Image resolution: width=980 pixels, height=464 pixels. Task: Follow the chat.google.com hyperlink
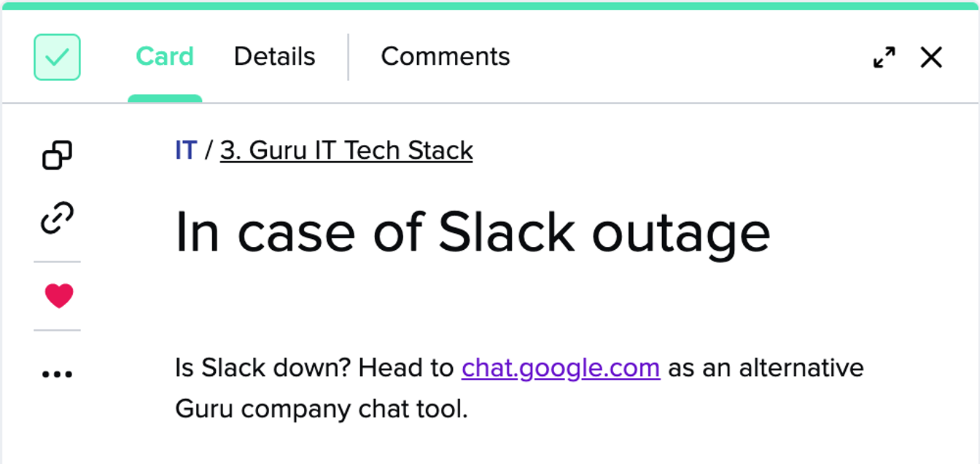click(560, 368)
